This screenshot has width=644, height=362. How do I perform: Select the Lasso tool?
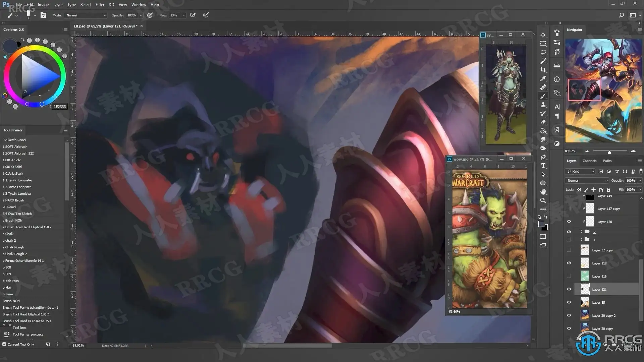pos(543,52)
